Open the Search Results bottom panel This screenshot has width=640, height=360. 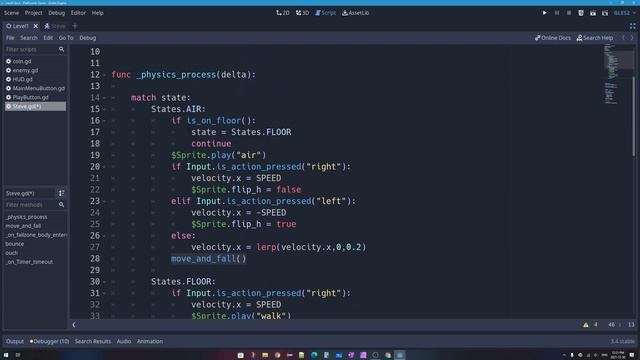pos(93,341)
